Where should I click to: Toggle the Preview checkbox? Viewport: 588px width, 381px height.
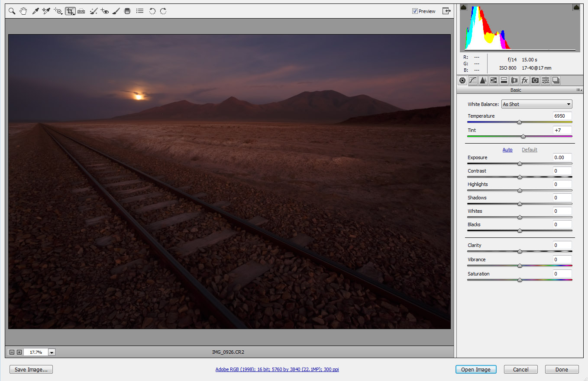click(x=415, y=11)
